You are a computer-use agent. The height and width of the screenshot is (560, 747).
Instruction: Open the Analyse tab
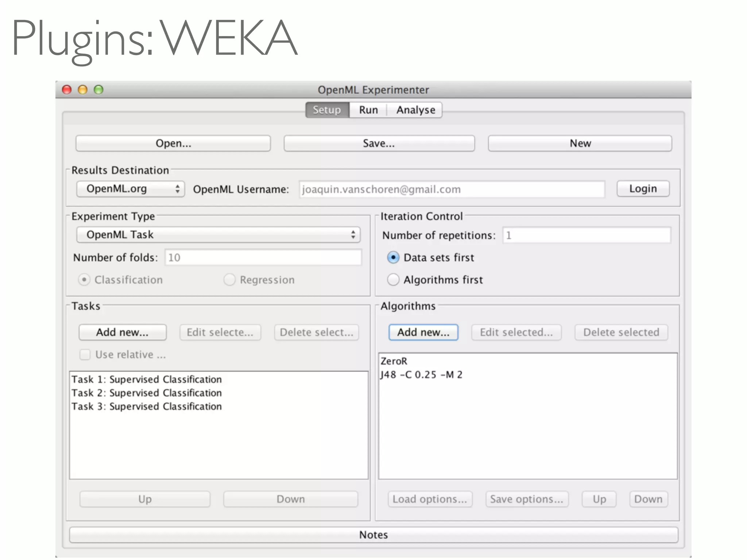415,110
